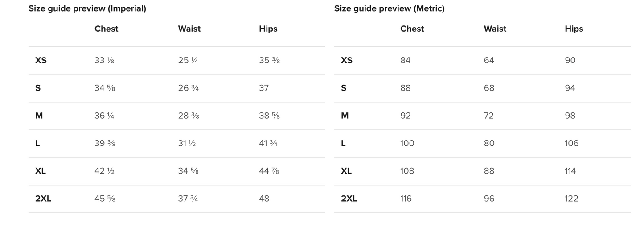Select the metric L chest value 100
The height and width of the screenshot is (241, 644).
pos(407,143)
